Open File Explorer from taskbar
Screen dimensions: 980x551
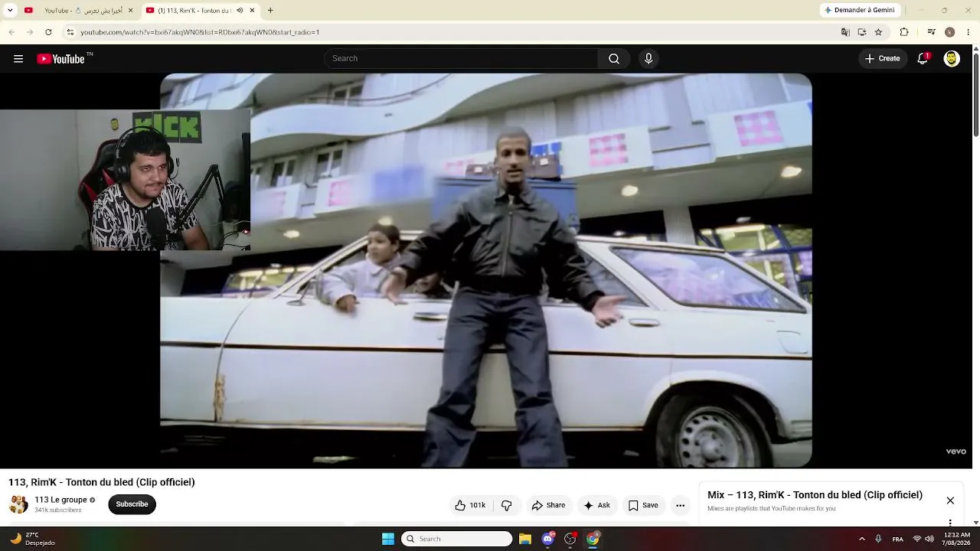coord(525,539)
